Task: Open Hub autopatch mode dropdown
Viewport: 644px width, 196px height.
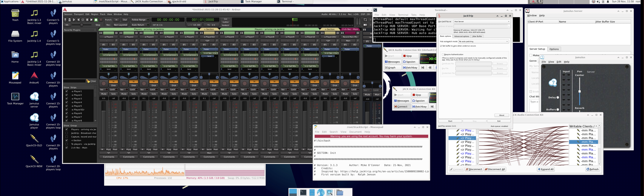Action: [484, 42]
